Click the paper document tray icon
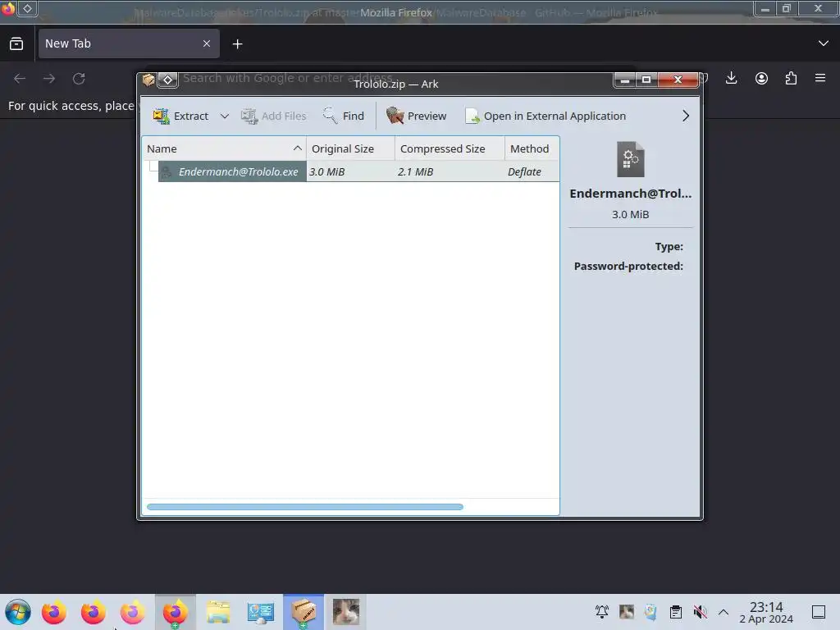The image size is (840, 630). (651, 612)
